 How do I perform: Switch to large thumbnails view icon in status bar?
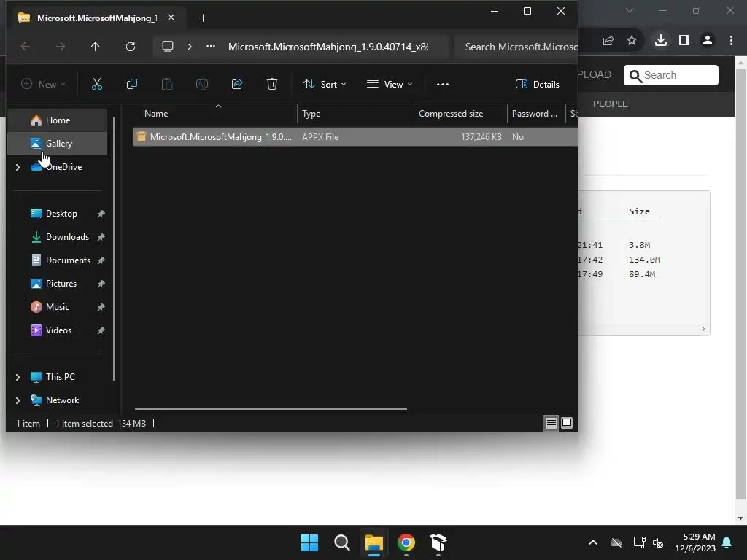click(567, 423)
